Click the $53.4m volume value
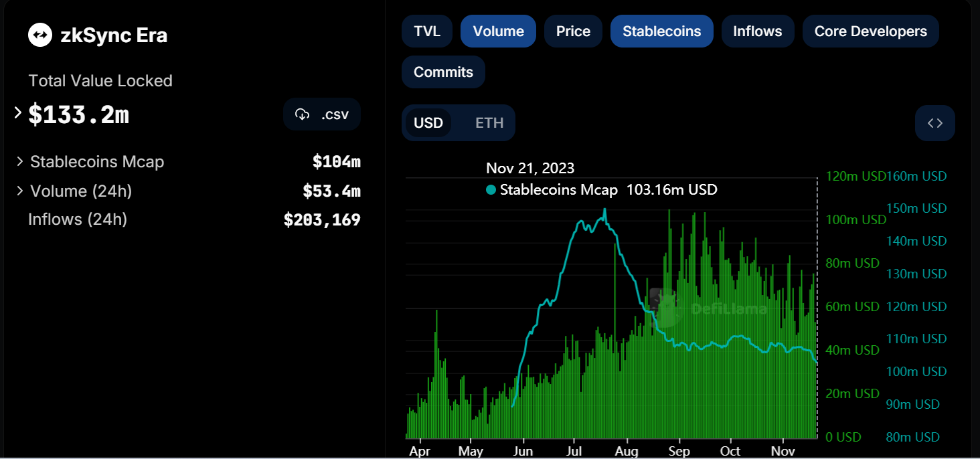 (x=332, y=192)
